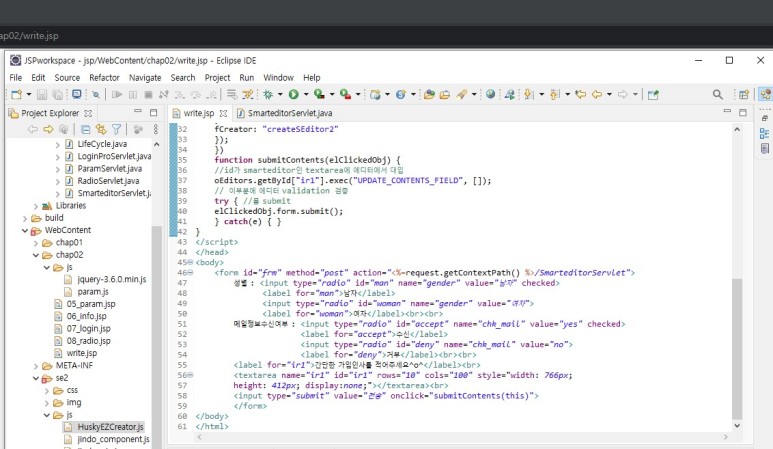Select 08_radio.jsp in Project Explorer
Viewport: 773px width, 449px height.
click(x=88, y=341)
